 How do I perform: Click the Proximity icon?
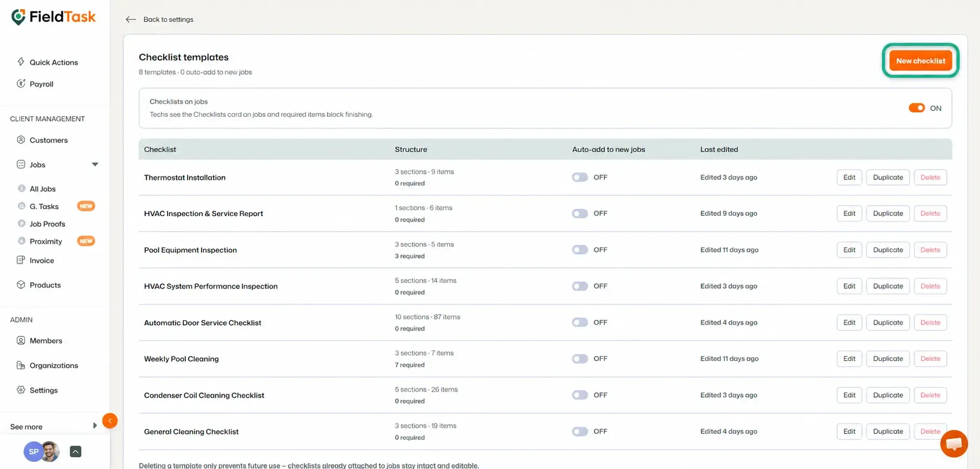pyautogui.click(x=22, y=241)
